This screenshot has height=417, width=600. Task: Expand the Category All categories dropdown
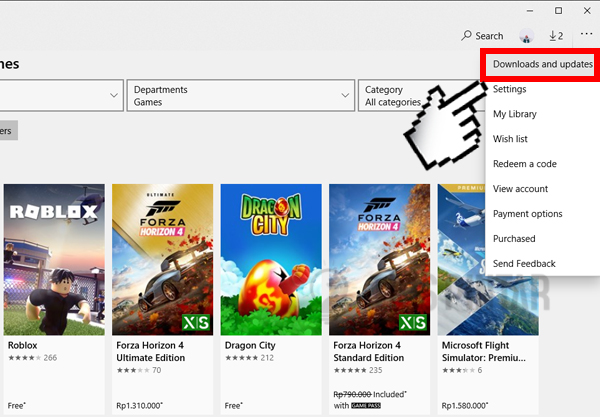(x=421, y=96)
